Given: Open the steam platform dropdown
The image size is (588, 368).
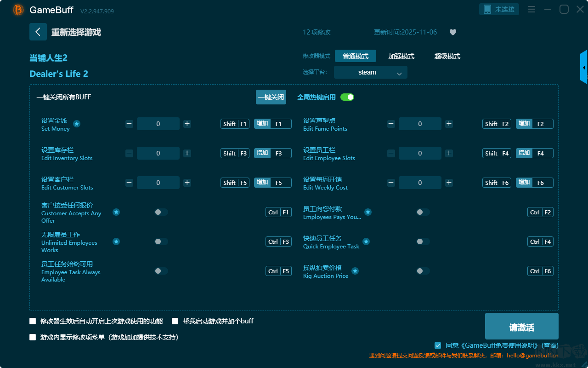Looking at the screenshot, I should tap(370, 72).
